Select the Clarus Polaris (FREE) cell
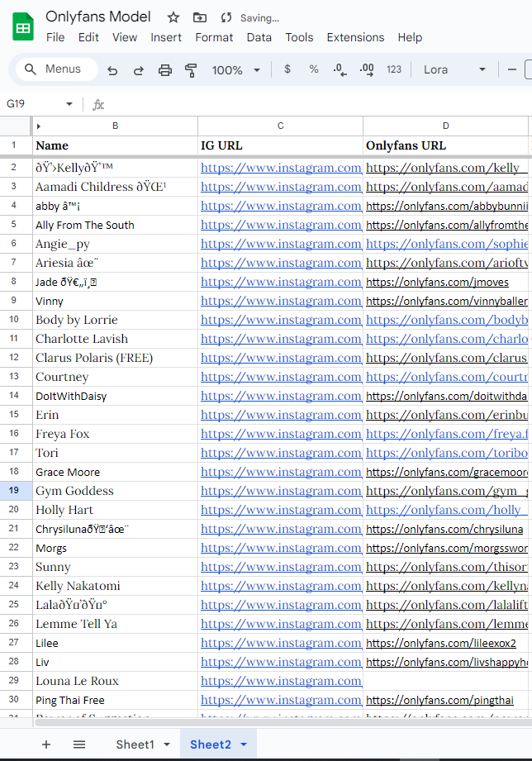Image resolution: width=532 pixels, height=761 pixels. [x=115, y=358]
